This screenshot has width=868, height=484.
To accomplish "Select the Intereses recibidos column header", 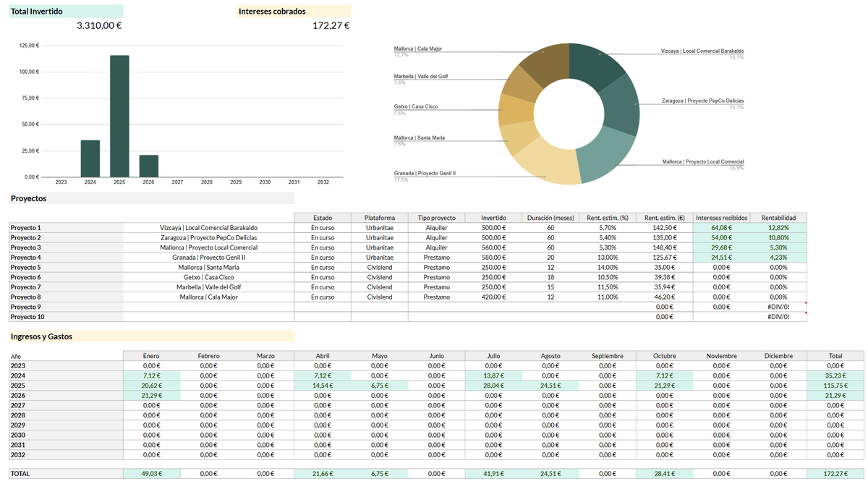I will [721, 218].
